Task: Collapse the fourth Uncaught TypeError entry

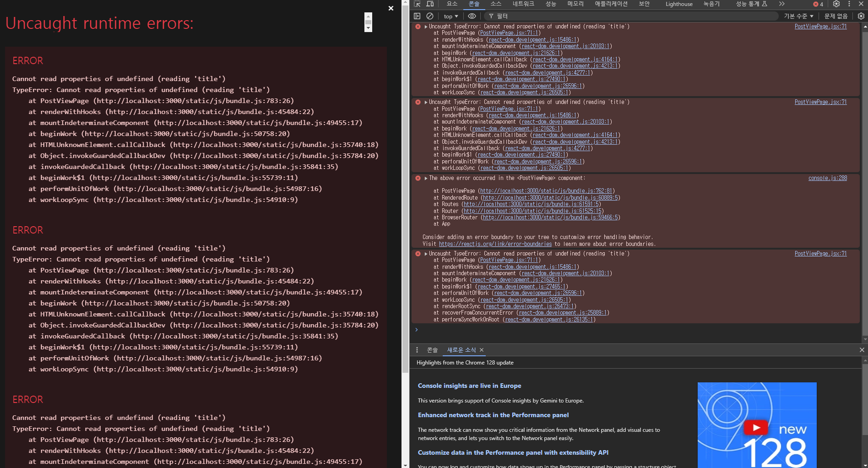Action: (426, 254)
